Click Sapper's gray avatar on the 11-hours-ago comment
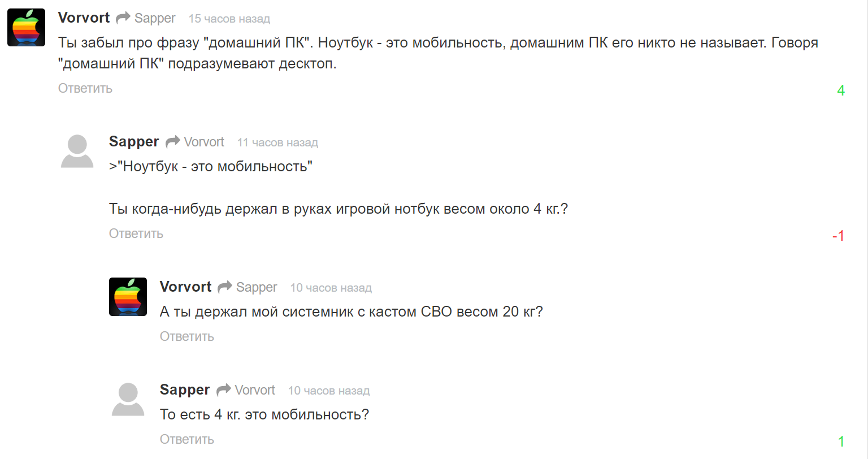The height and width of the screenshot is (459, 868). [77, 151]
